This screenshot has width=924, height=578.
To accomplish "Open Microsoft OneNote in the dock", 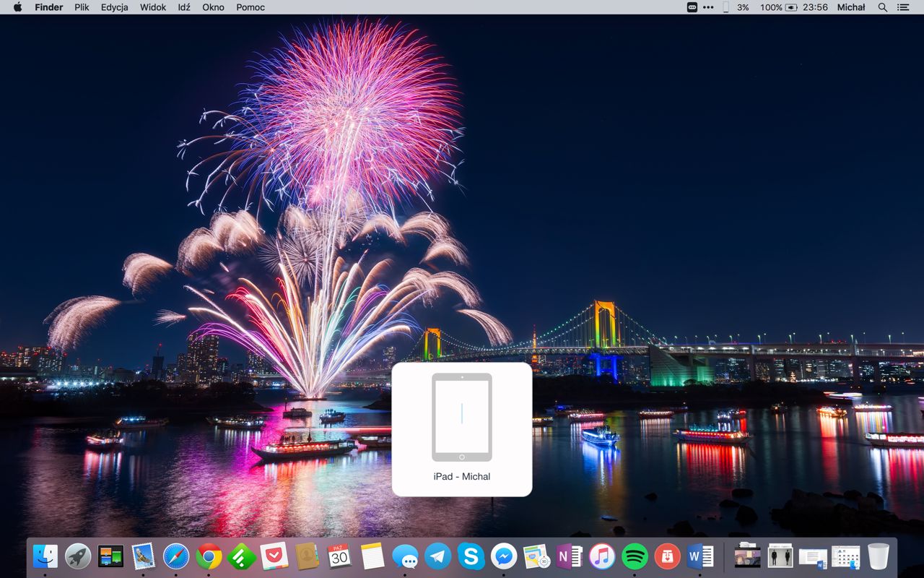I will [569, 556].
